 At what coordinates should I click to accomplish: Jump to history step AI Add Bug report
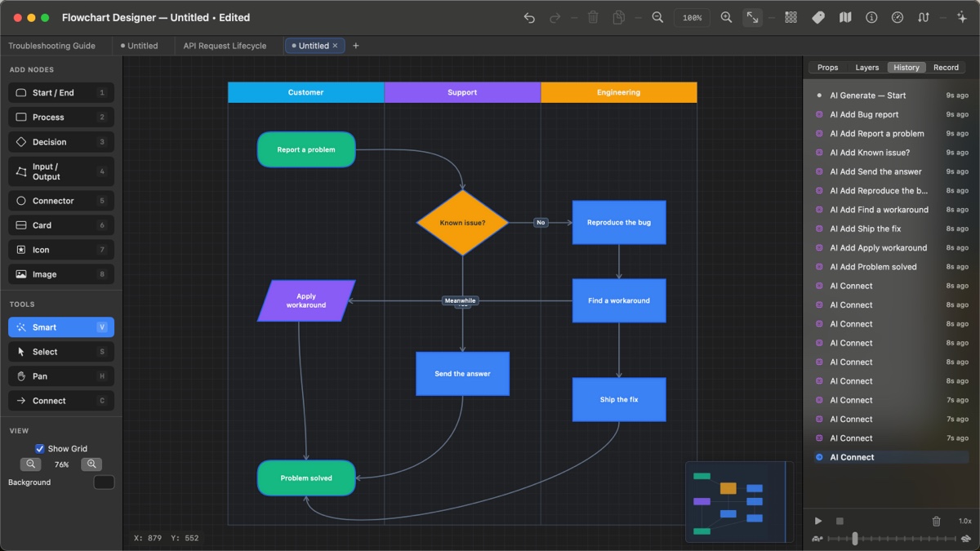[x=892, y=115]
